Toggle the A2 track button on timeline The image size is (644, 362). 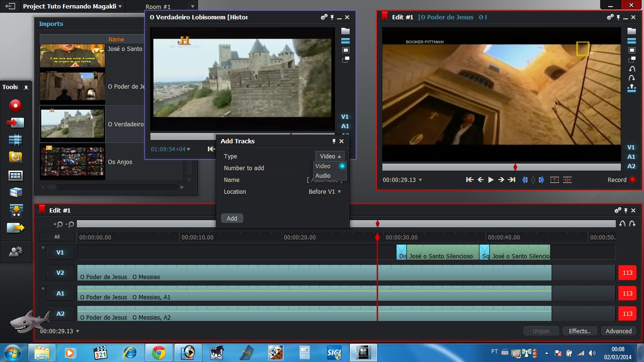(x=60, y=313)
